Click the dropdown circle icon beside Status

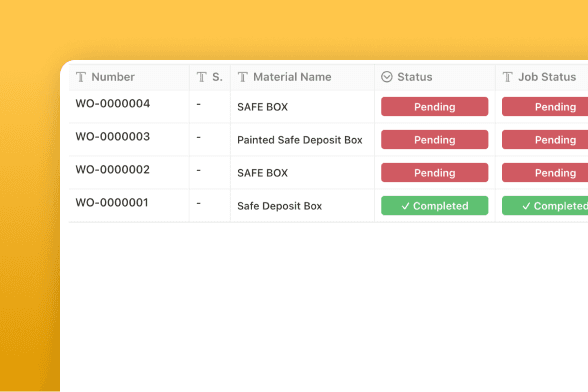tap(387, 77)
